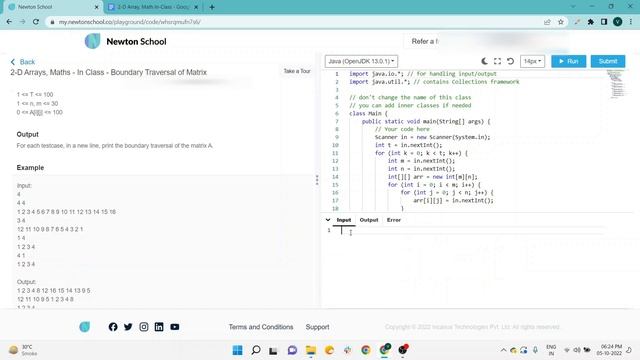640x360 pixels.
Task: Open Chrome side panel icon
Action: tap(604, 22)
